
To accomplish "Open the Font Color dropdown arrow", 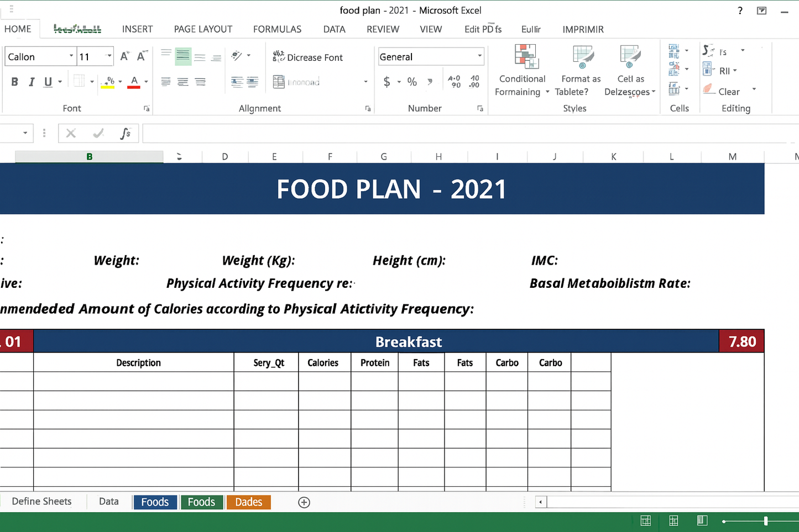I will click(x=145, y=81).
